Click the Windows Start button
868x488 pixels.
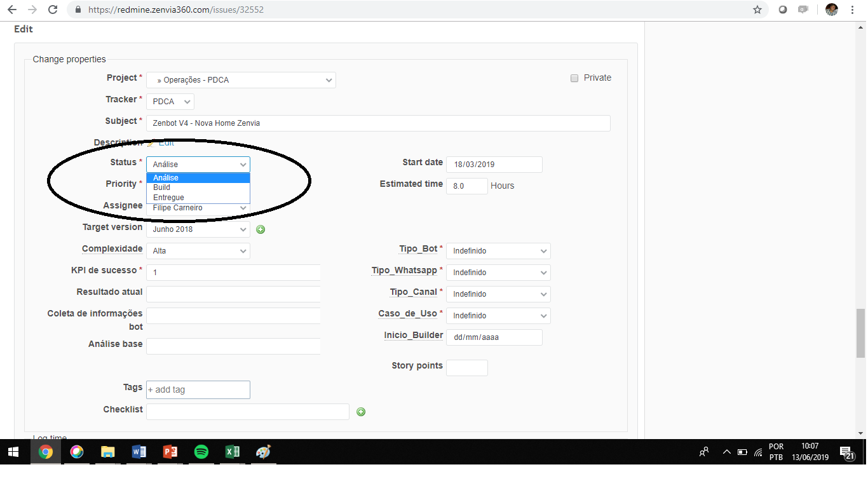point(13,452)
